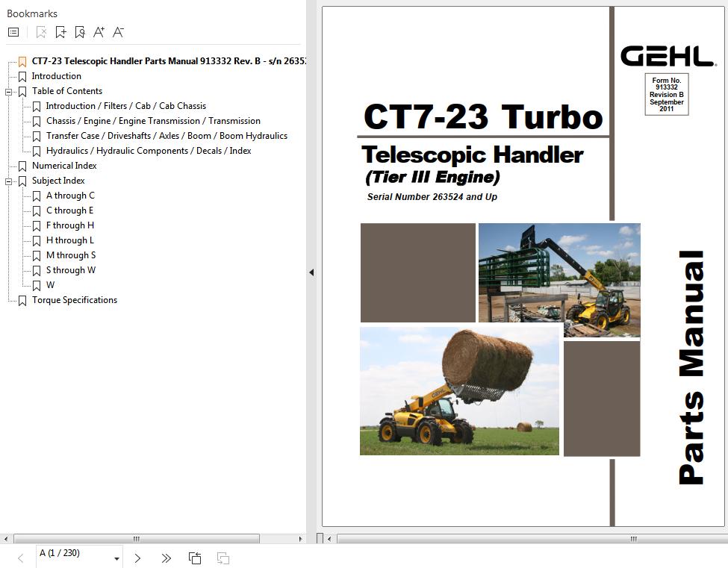
Task: Click the 'Telescopic Handler' heading
Action: click(x=472, y=155)
